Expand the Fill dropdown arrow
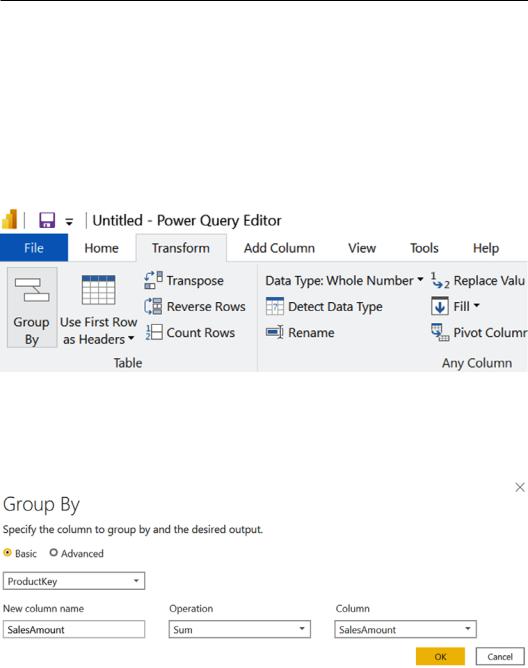Image resolution: width=528 pixels, height=668 pixels. click(476, 305)
